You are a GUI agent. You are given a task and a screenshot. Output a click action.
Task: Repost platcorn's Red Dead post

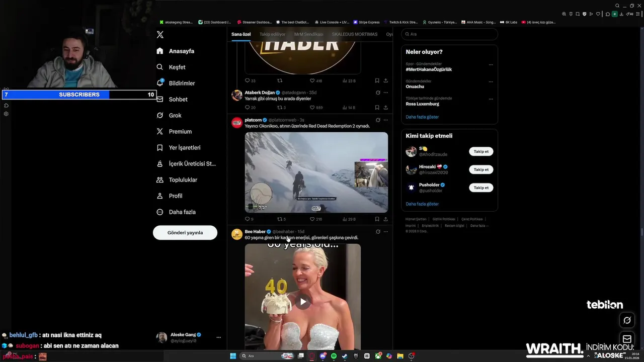pyautogui.click(x=281, y=219)
